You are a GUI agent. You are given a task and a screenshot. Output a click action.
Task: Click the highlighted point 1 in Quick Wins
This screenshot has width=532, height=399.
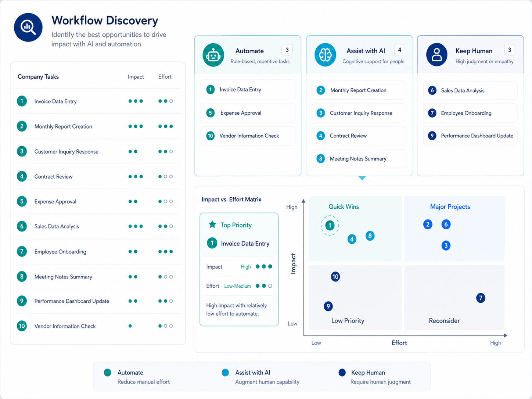(x=330, y=226)
